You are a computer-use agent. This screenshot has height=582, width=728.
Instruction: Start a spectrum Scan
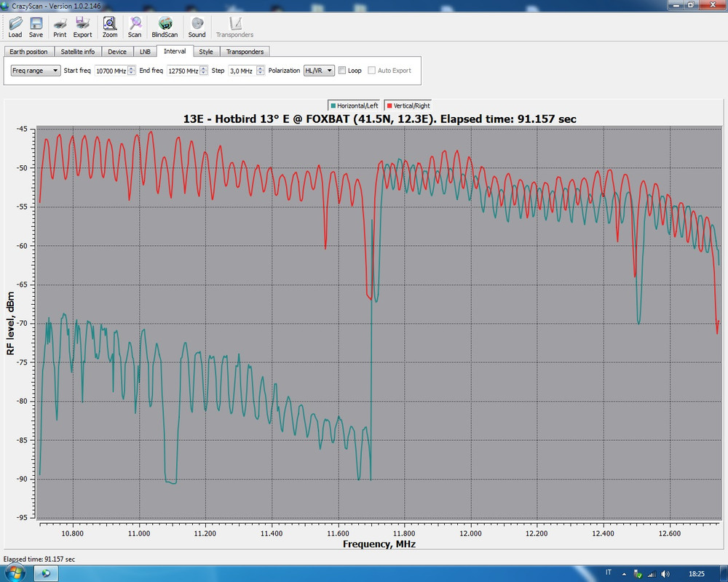(135, 27)
